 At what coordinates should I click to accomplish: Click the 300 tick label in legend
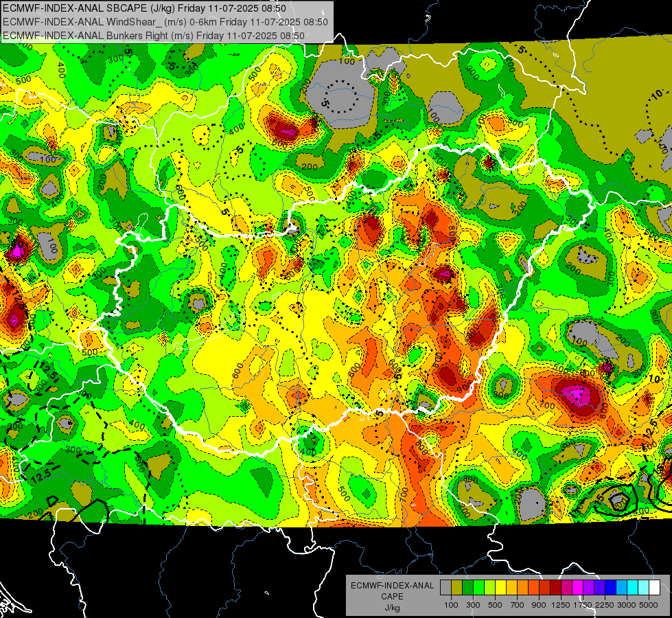(x=473, y=605)
